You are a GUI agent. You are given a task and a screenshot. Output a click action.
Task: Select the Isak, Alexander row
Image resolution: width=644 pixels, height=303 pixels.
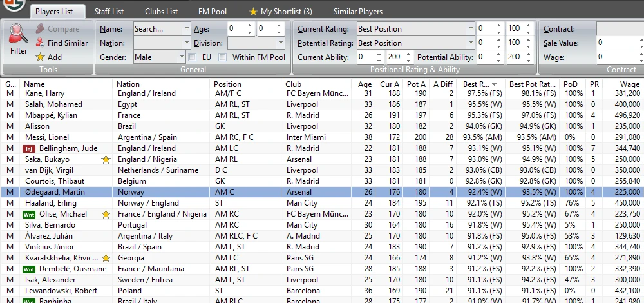(322, 280)
